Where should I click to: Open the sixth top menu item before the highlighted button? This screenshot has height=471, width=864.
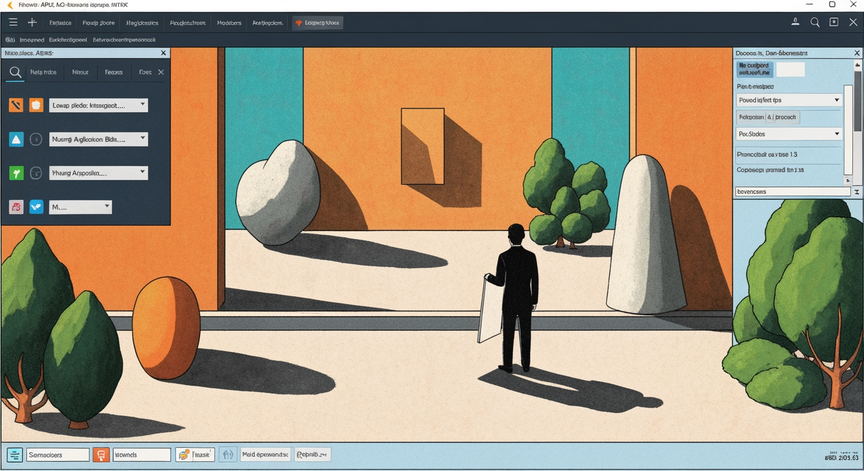268,23
